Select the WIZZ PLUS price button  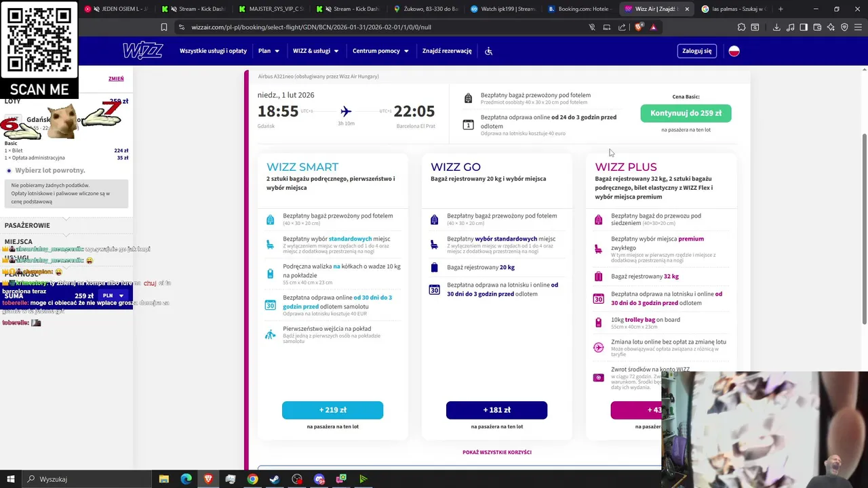636,410
